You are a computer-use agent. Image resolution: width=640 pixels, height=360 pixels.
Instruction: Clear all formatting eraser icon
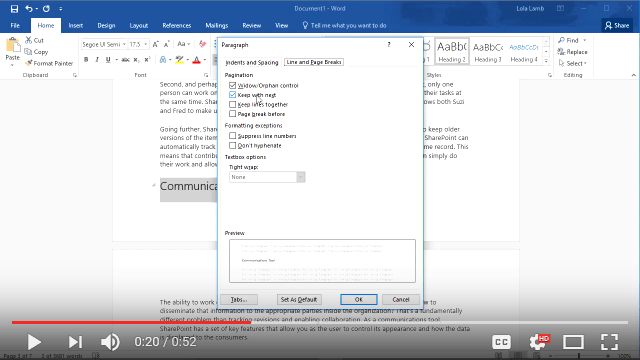point(202,44)
